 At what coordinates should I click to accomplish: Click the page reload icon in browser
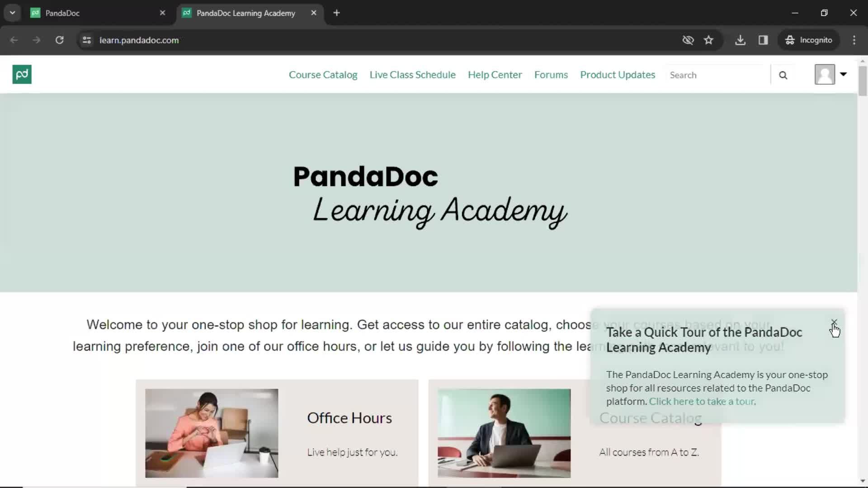coord(59,40)
